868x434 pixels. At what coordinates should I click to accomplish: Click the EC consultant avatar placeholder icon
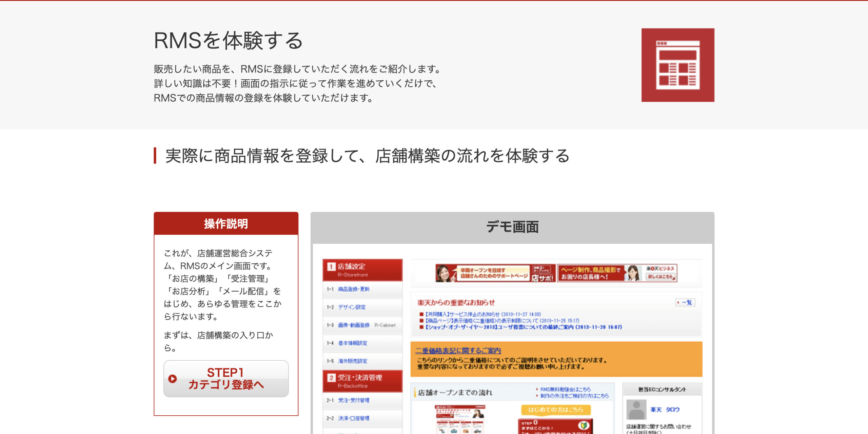637,410
